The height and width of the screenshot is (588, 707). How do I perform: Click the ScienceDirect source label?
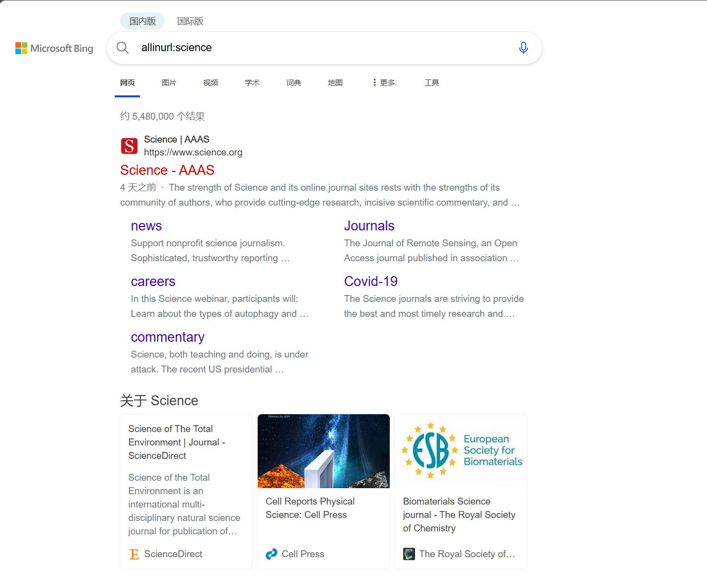pos(173,554)
